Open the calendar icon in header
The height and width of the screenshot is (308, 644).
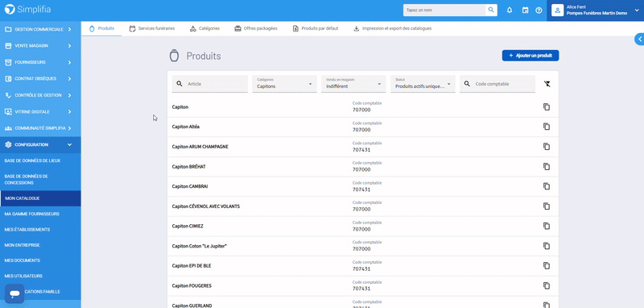[x=525, y=10]
